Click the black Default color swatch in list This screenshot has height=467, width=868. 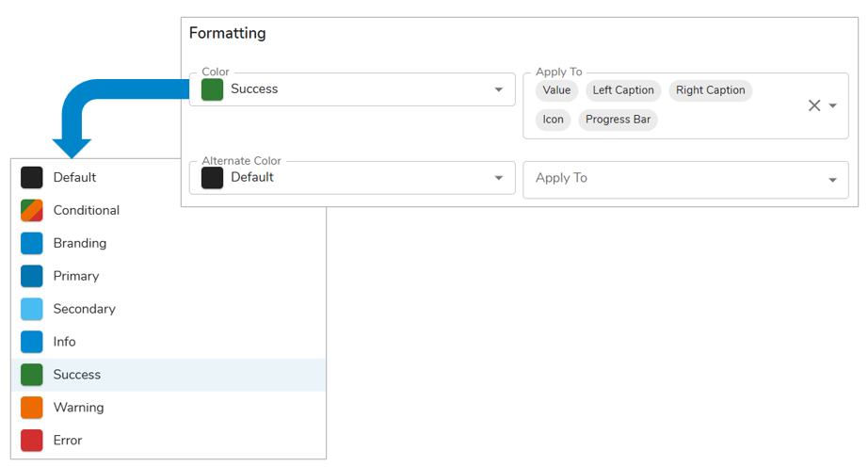pyautogui.click(x=32, y=177)
